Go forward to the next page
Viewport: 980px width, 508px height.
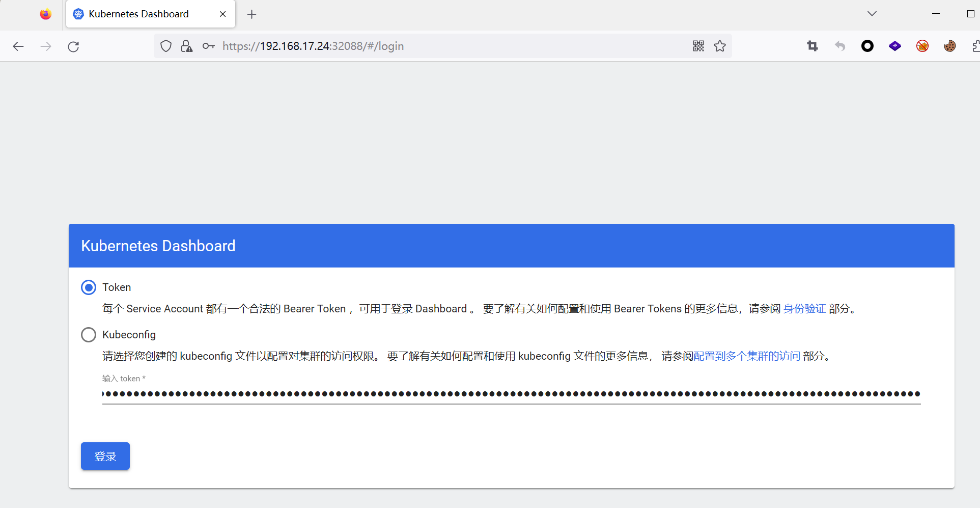click(46, 46)
